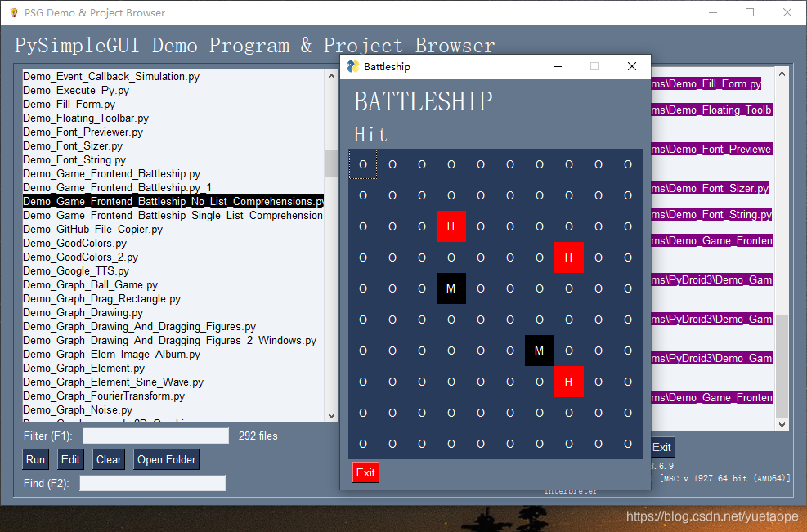Click the Run button in Project Browser

tap(35, 459)
